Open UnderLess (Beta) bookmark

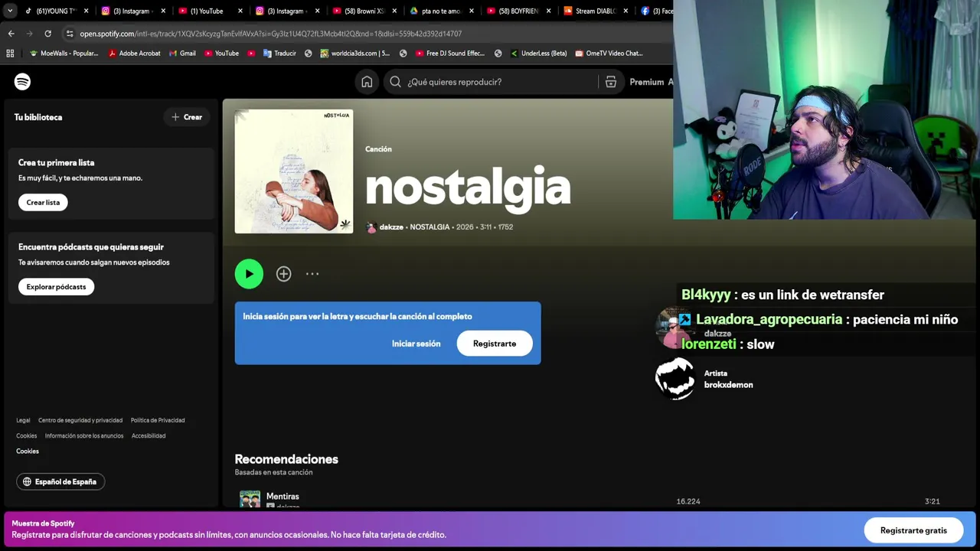[x=538, y=54]
